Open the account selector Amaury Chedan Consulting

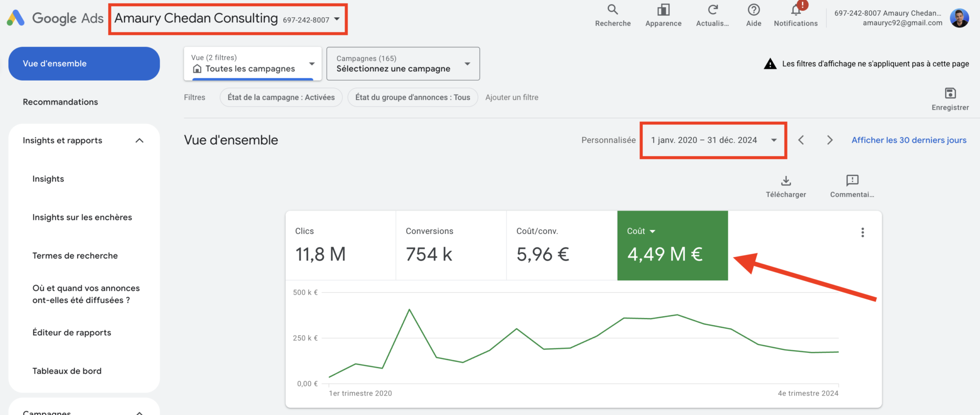[x=228, y=19]
